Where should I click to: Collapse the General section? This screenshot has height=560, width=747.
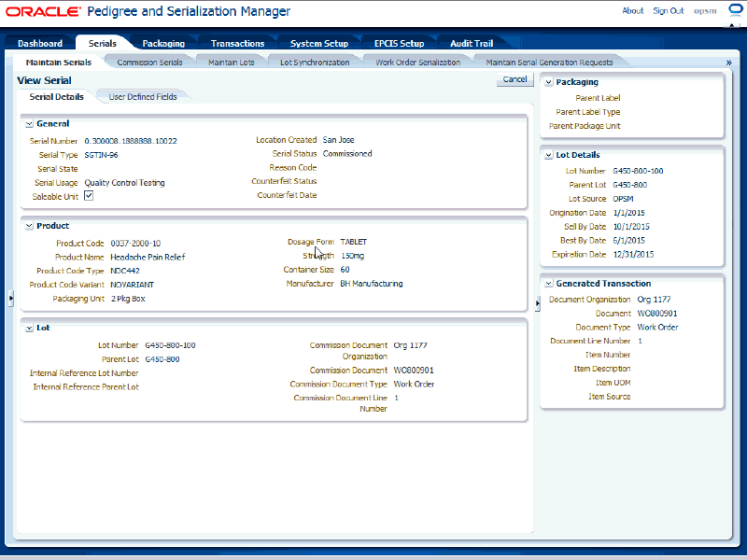pyautogui.click(x=29, y=124)
